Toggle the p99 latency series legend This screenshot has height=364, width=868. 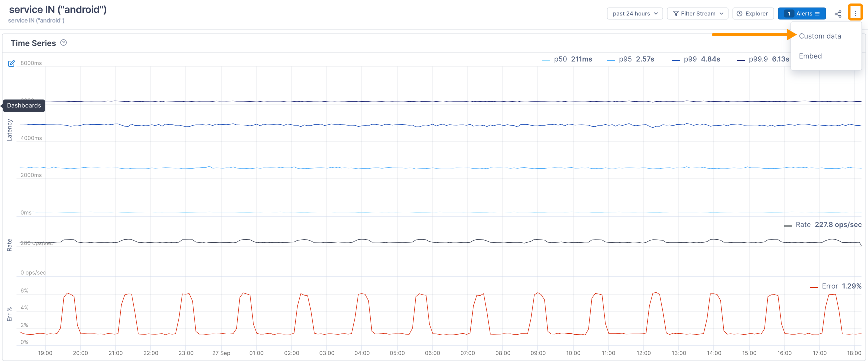(x=696, y=59)
